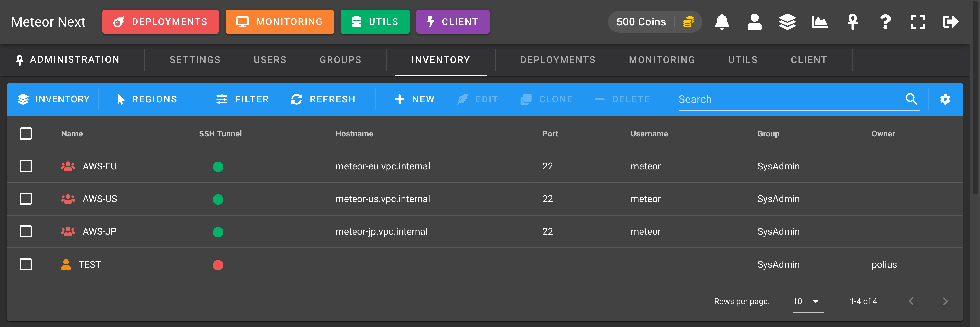Sort by Port column header
The image size is (980, 327).
pos(550,134)
